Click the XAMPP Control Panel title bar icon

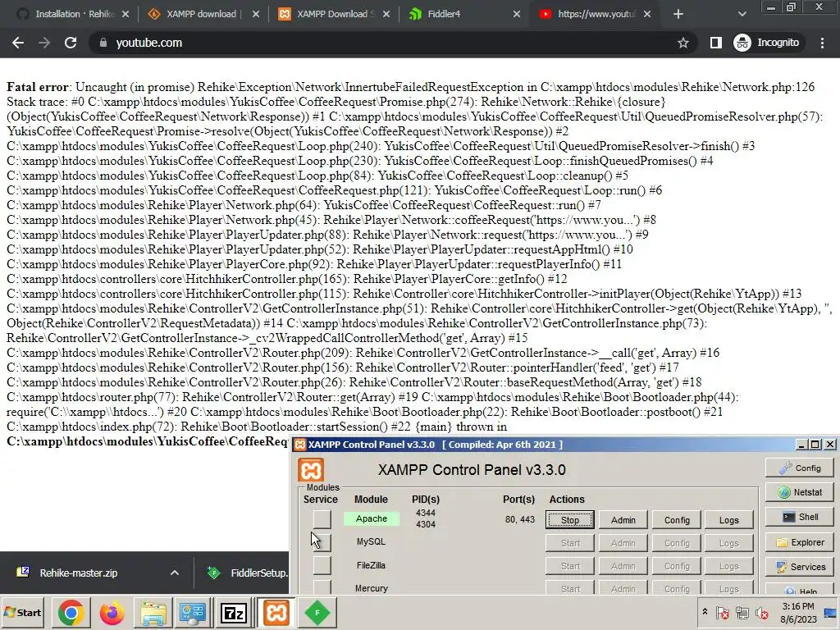(300, 444)
